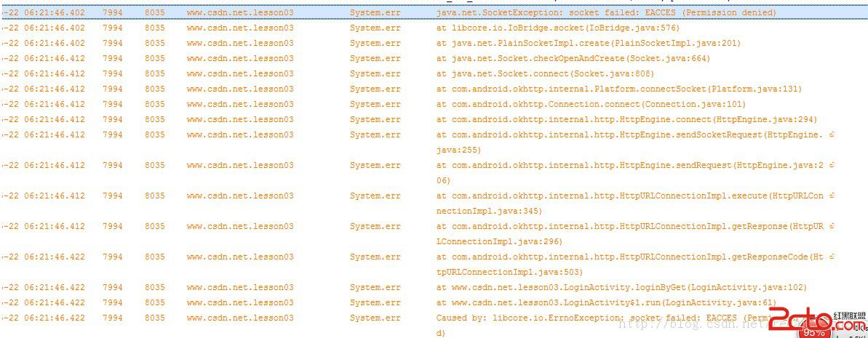Click PID 7994 in the SocketException row
Image resolution: width=868 pixels, height=338 pixels.
click(112, 12)
